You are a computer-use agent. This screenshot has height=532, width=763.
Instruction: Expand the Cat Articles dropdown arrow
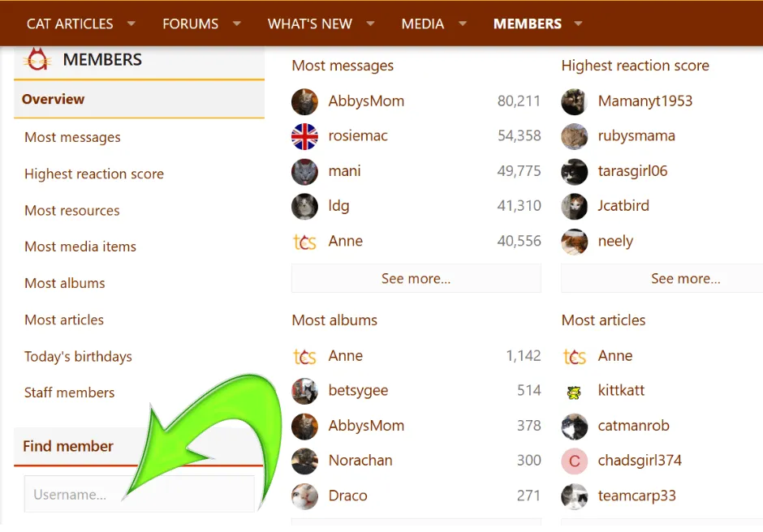[131, 24]
